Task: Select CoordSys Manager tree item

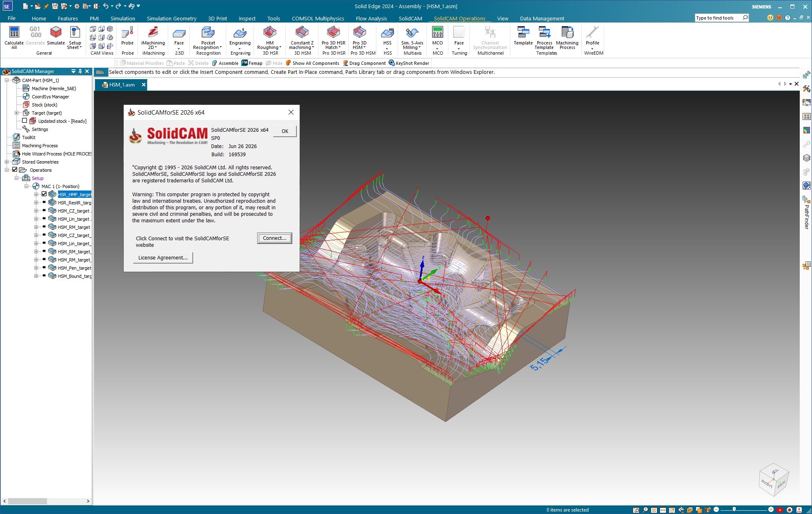Action: [50, 97]
